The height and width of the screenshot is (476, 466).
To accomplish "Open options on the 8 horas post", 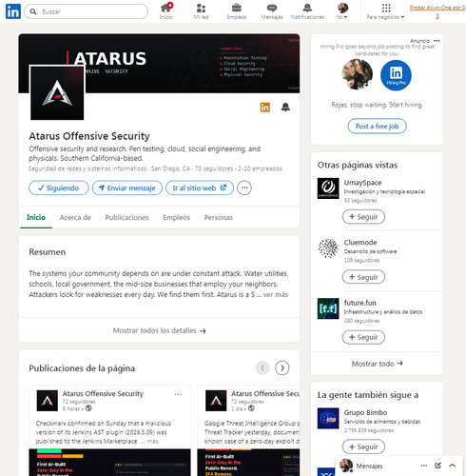I will click(x=178, y=394).
